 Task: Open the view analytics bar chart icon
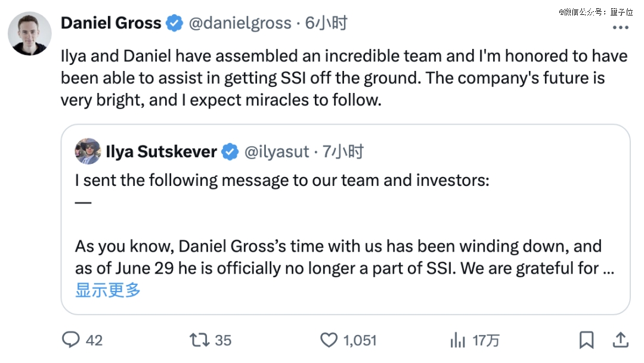pyautogui.click(x=457, y=340)
